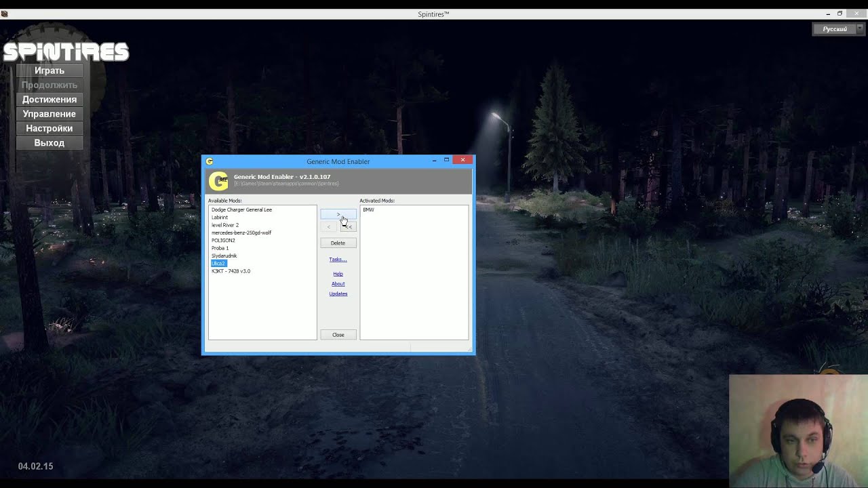Click Продолжить in the Spintires menu
The width and height of the screenshot is (868, 488).
click(x=50, y=85)
